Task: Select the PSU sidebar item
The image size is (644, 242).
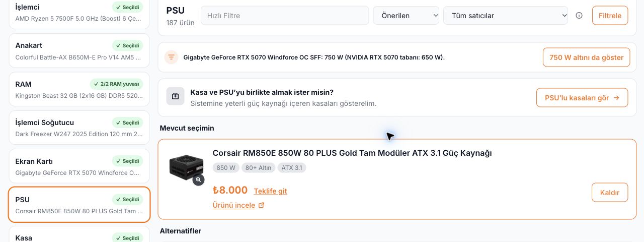Action: [x=79, y=205]
